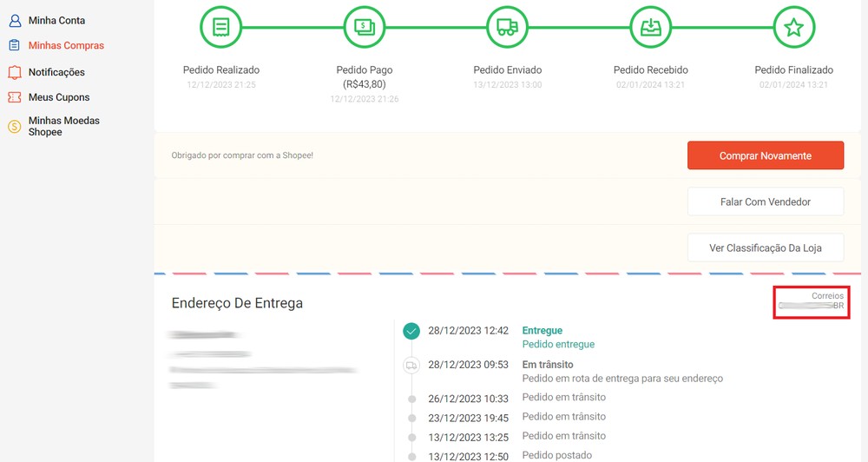The image size is (868, 462).
Task: Click the Falar Com Vendedor button
Action: (x=766, y=202)
